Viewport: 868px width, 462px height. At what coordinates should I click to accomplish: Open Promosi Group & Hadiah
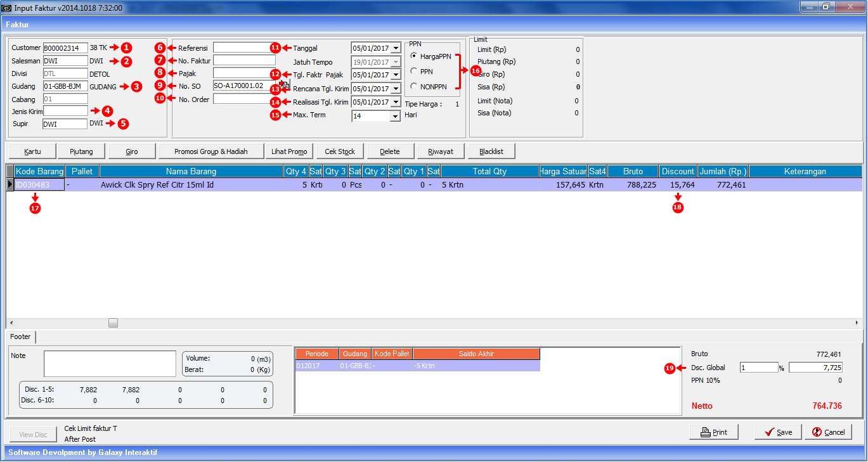210,151
